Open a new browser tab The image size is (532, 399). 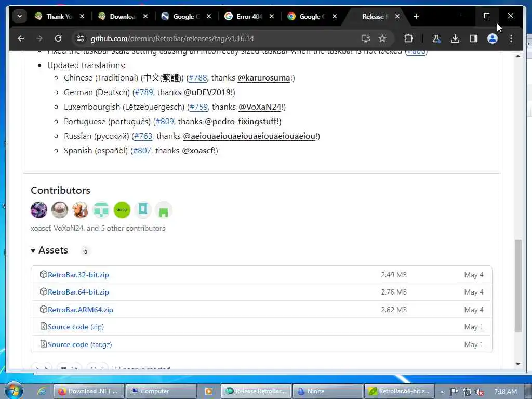point(416,16)
